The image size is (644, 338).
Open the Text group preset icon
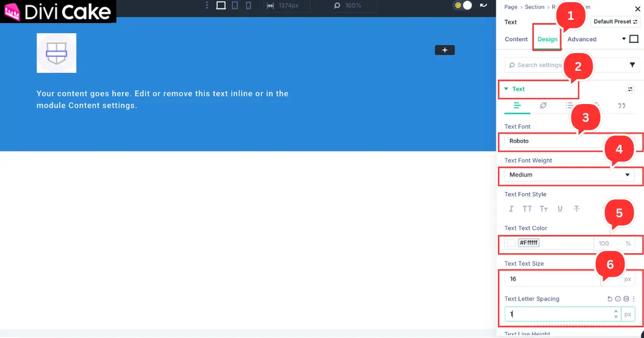(x=631, y=89)
